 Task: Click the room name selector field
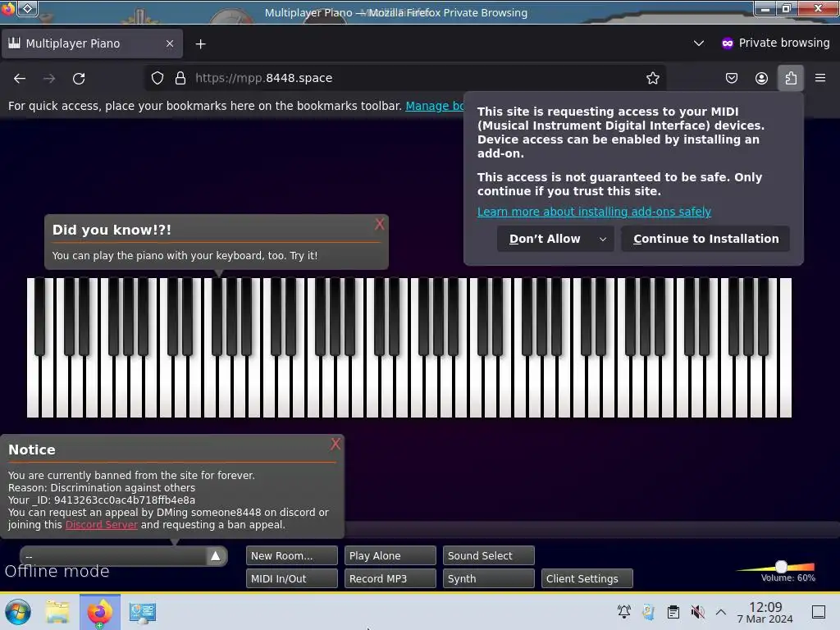pos(113,556)
